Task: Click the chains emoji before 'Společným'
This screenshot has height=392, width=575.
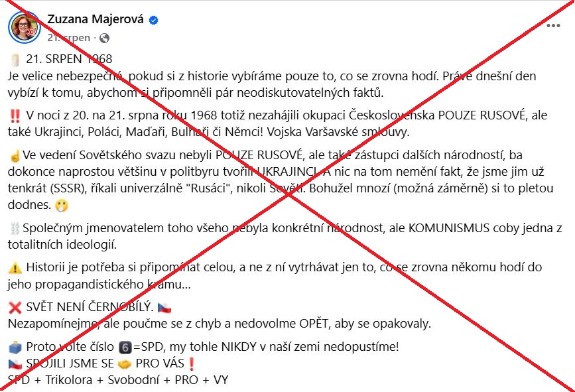Action: (15, 229)
